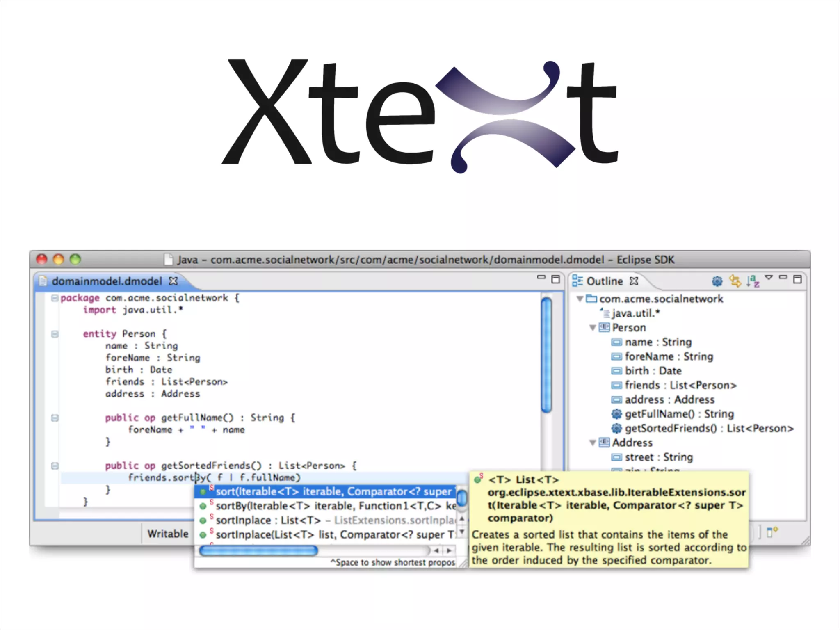Click the blue gear icon in Outline toolbar
The image size is (840, 630).
pos(717,281)
